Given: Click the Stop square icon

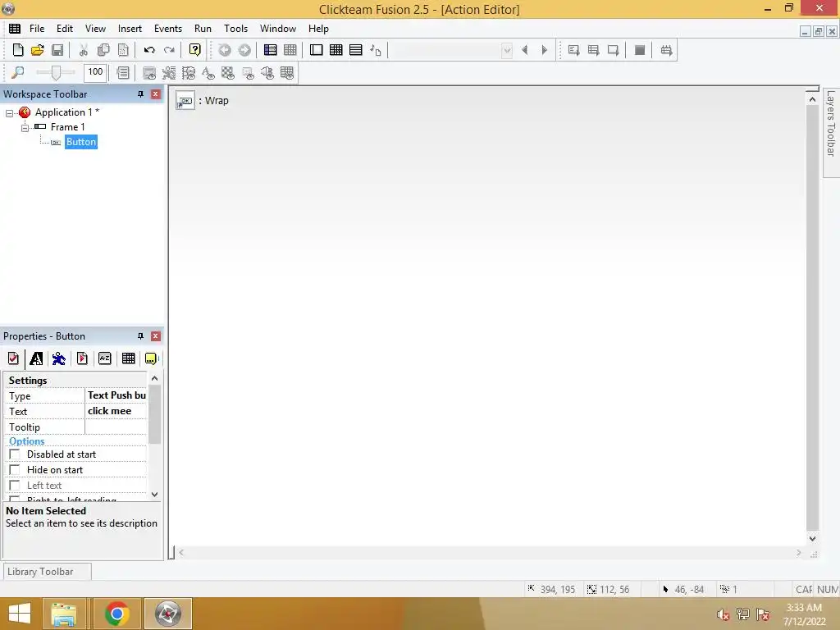Looking at the screenshot, I should (640, 50).
